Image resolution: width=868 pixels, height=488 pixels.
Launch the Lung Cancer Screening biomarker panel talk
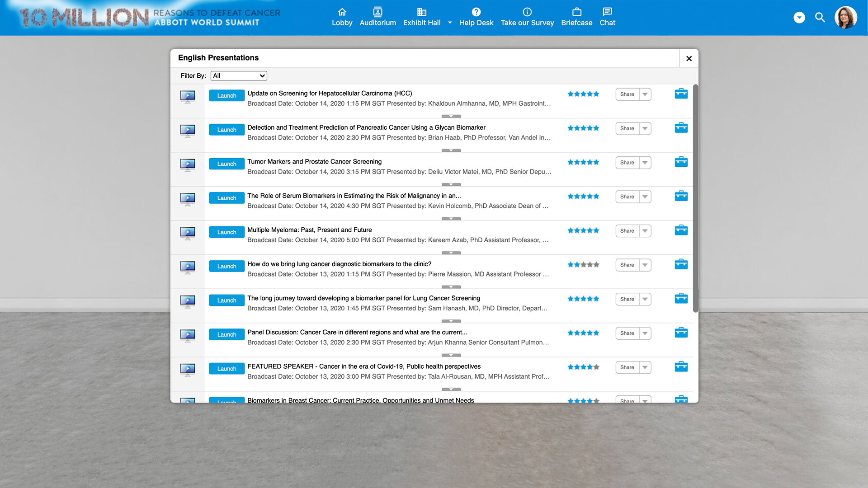coord(226,300)
